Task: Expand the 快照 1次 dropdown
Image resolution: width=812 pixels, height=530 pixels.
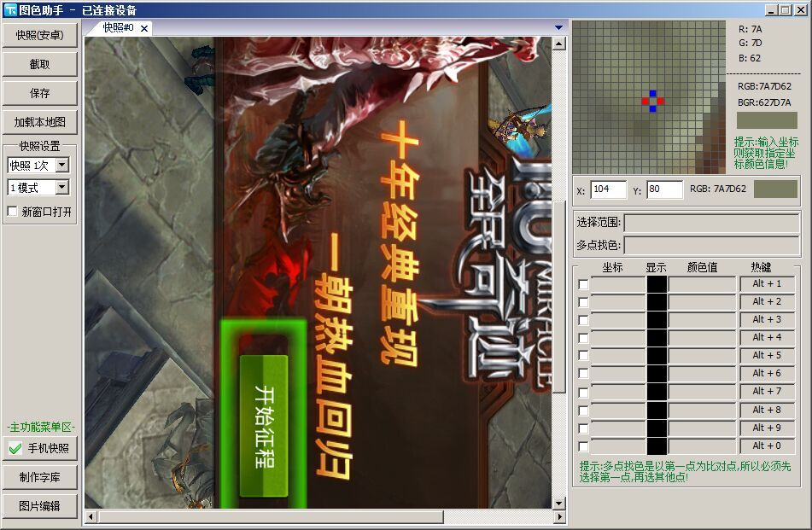Action: [62, 165]
